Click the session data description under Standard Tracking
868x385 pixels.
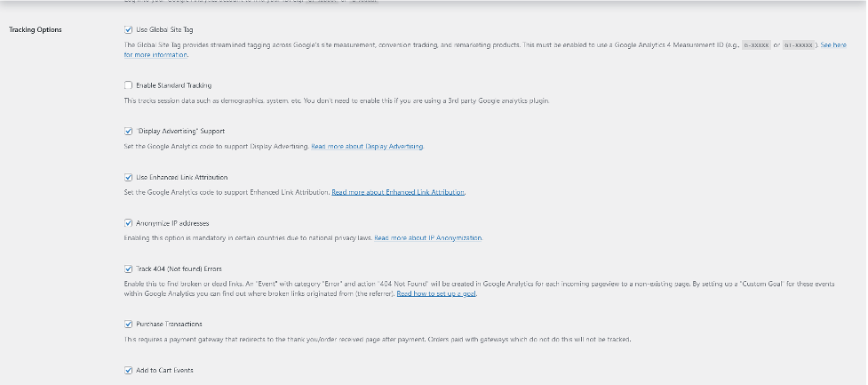click(337, 100)
